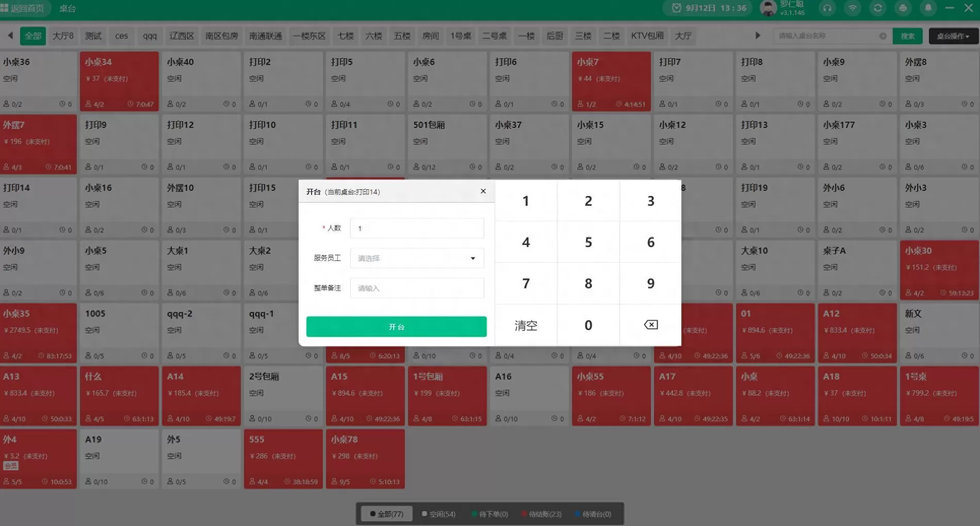Click the green 开台 button
The image size is (980, 526).
pyautogui.click(x=396, y=327)
